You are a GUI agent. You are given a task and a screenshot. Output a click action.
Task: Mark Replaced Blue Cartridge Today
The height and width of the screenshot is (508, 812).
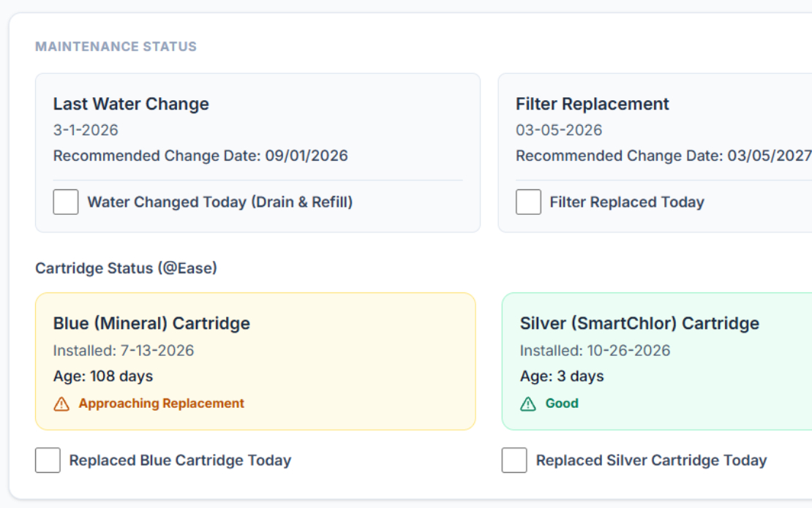[x=48, y=460]
